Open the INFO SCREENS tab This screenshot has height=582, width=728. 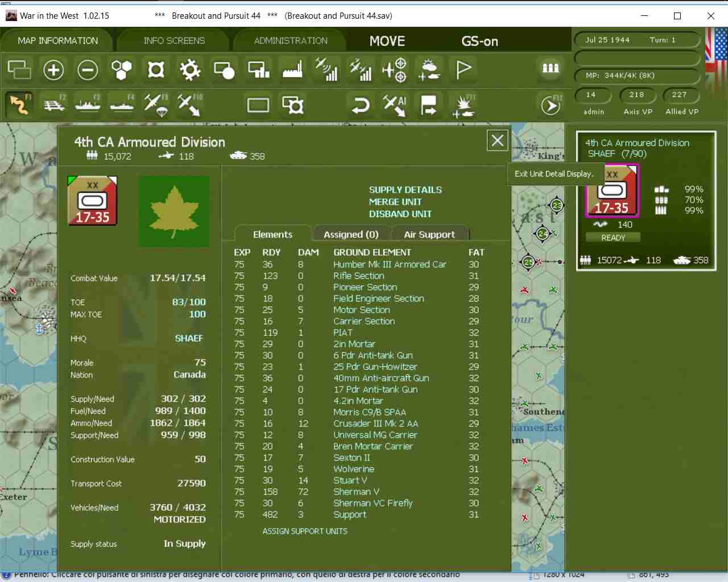tap(174, 41)
